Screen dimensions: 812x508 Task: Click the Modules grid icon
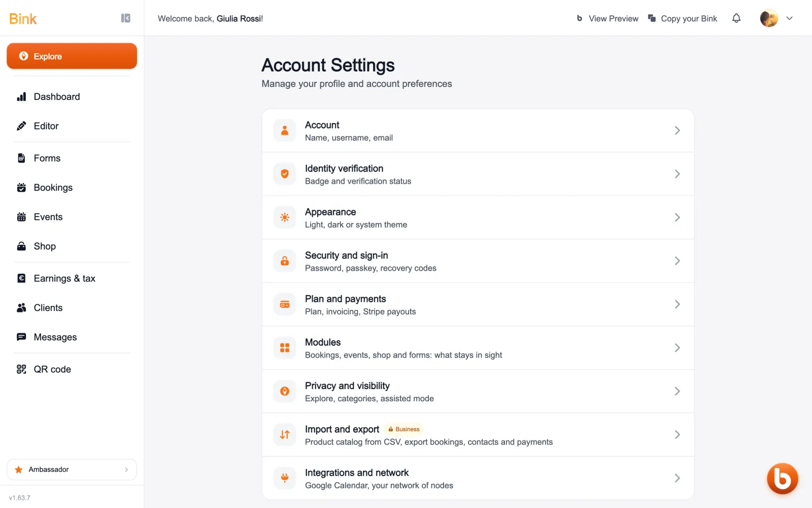tap(285, 348)
